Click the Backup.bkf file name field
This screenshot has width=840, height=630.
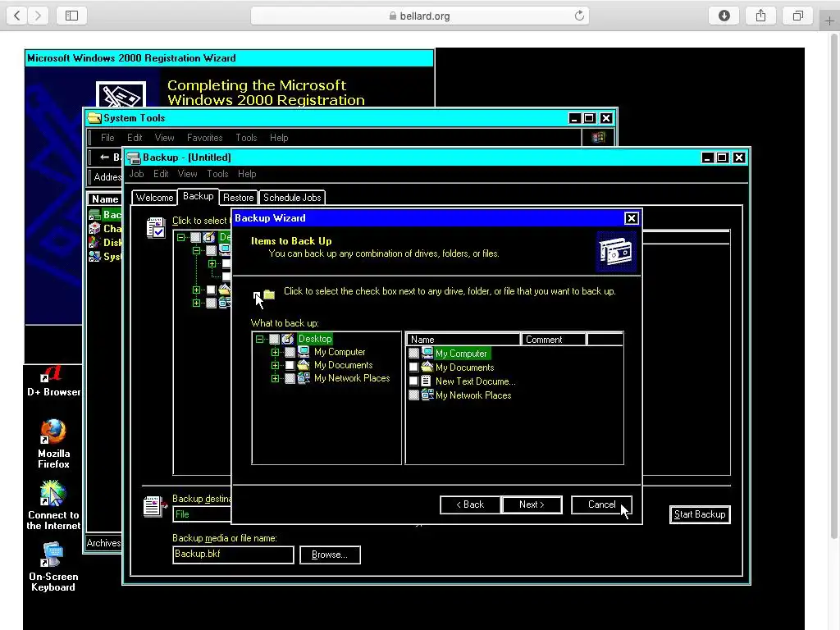click(233, 555)
